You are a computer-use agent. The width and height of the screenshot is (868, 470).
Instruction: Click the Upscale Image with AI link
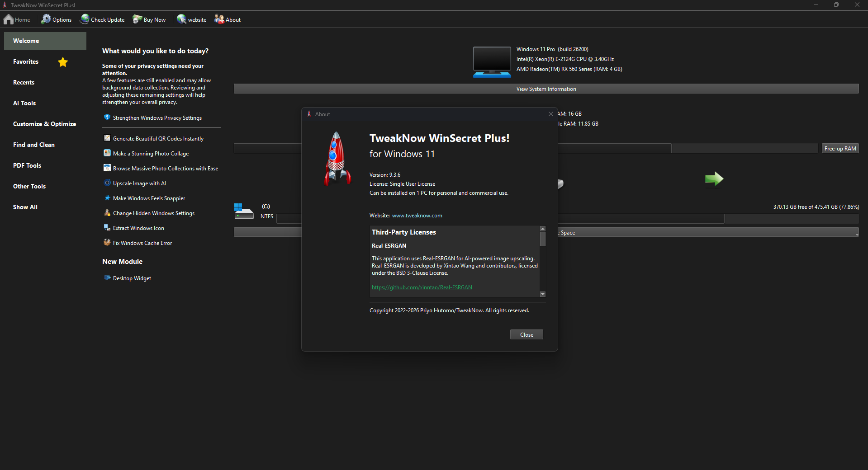coord(139,183)
